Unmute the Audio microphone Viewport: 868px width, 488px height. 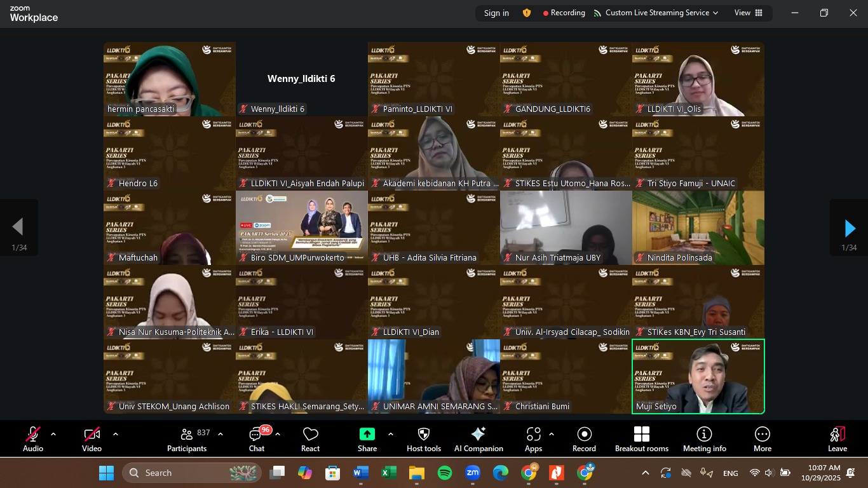[33, 439]
